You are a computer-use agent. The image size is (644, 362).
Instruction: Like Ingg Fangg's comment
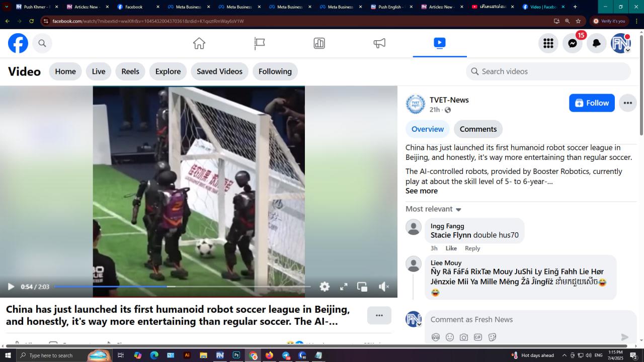click(451, 248)
